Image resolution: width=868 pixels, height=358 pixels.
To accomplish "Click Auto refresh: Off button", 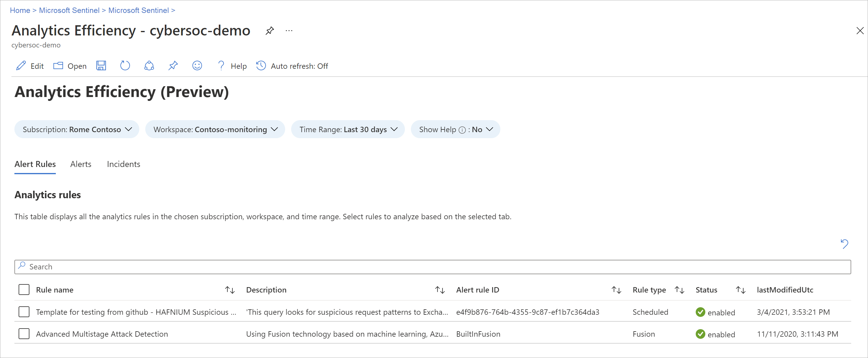I will pyautogui.click(x=292, y=66).
